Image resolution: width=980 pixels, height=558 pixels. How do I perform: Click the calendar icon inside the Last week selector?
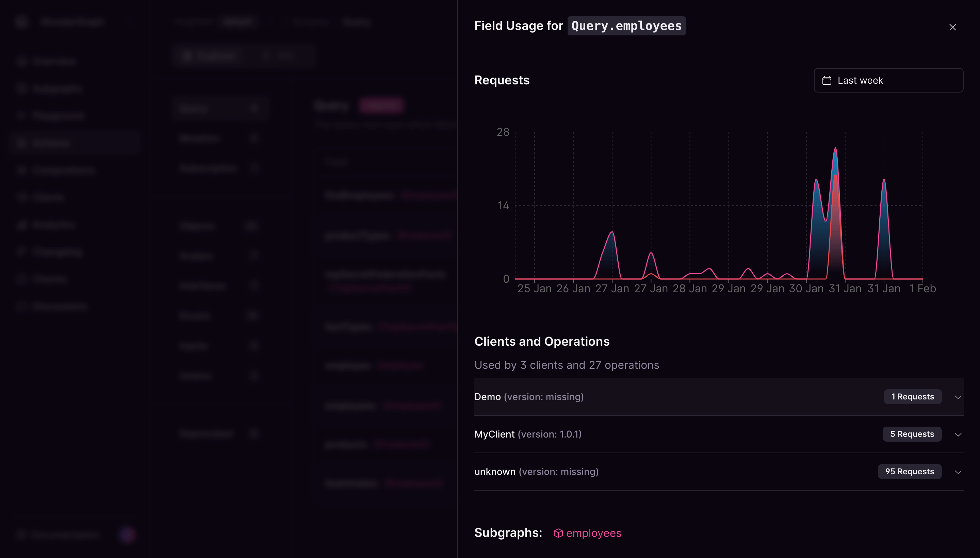[827, 80]
